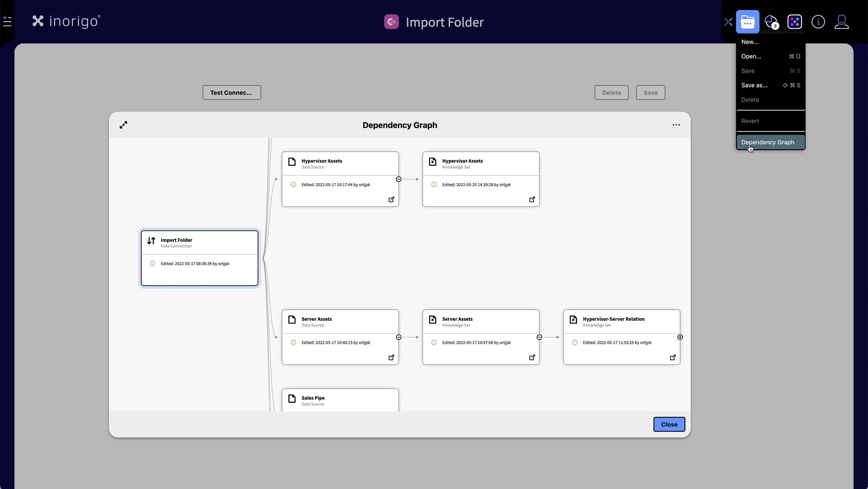Click the user profile icon
This screenshot has height=489, width=868.
pos(841,22)
